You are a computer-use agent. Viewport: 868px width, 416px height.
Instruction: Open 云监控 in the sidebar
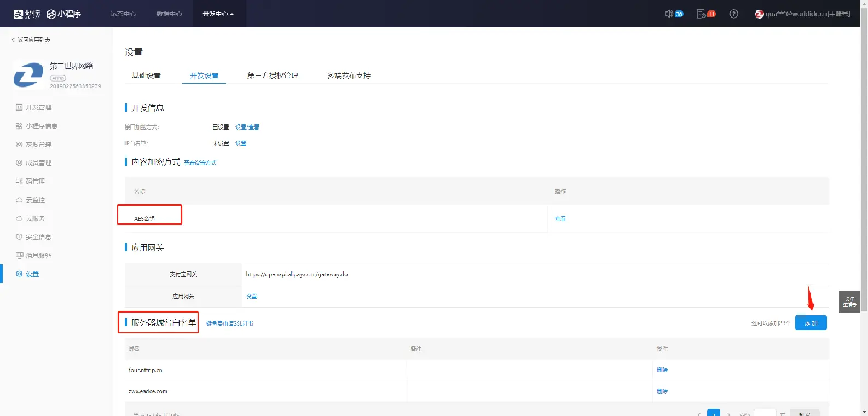35,200
